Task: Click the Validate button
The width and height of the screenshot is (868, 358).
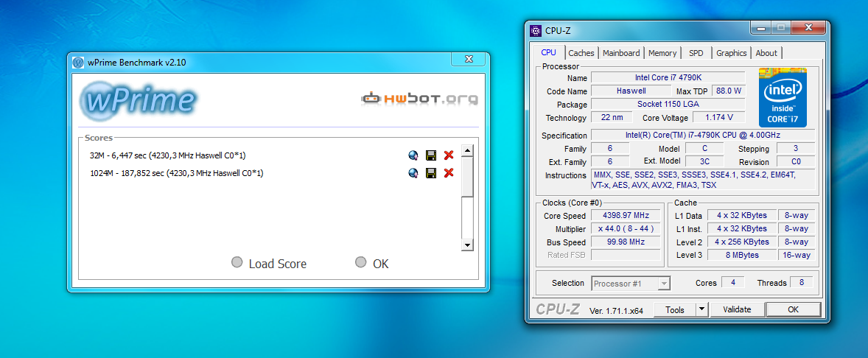Action: 738,309
